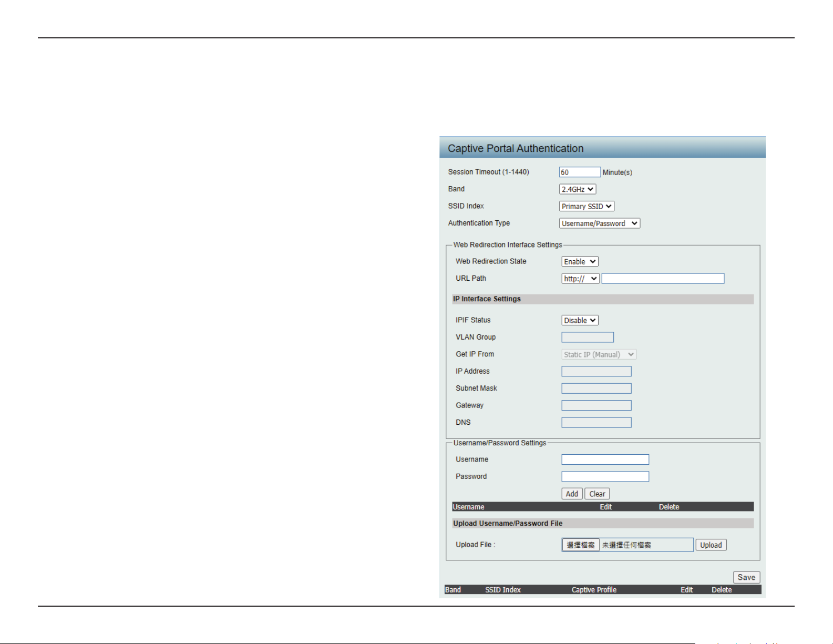Screen dimensions: 833x644
Task: Click the Edit column header in user table
Action: tap(606, 507)
